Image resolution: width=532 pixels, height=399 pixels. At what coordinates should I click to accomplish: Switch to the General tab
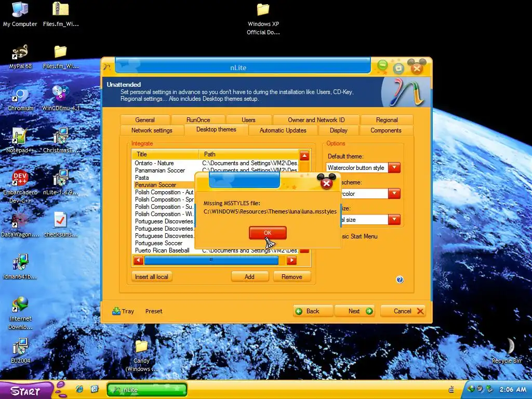145,120
